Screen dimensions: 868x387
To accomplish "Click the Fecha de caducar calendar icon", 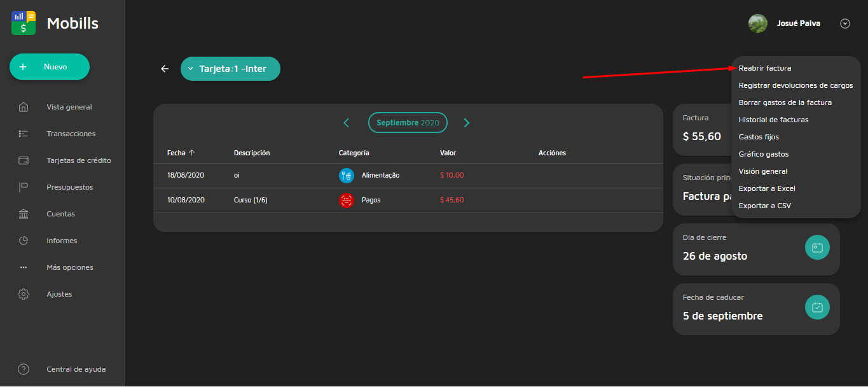I will click(817, 307).
